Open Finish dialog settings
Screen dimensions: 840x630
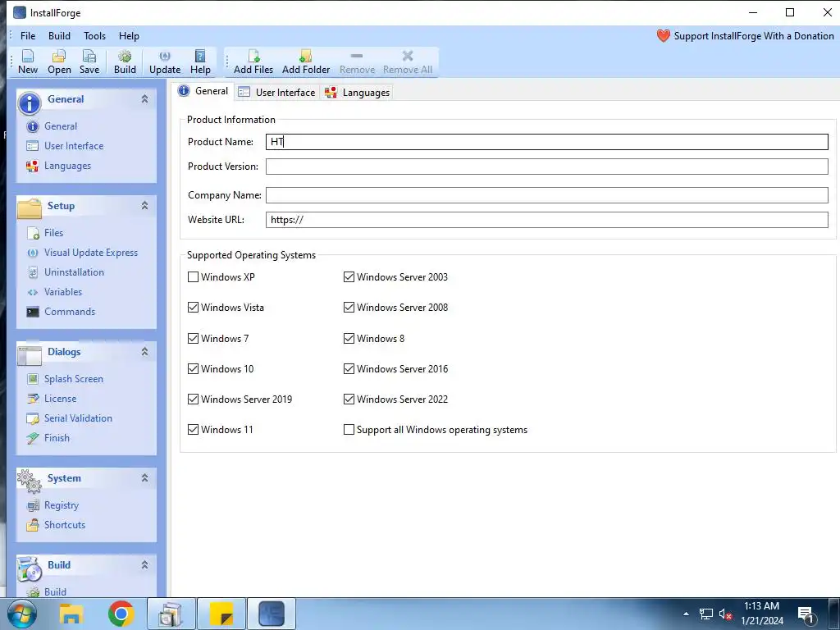tap(57, 438)
